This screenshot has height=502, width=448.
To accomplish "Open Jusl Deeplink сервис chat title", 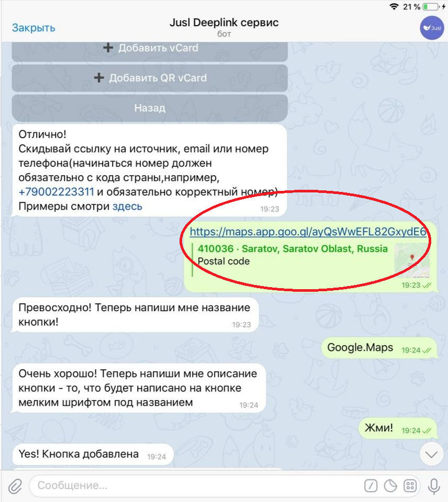I will tap(224, 22).
